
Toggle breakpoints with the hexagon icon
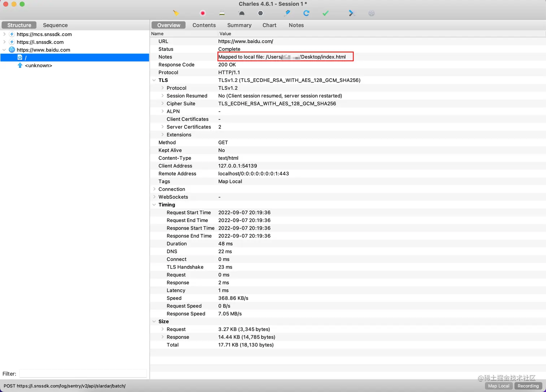coord(260,13)
